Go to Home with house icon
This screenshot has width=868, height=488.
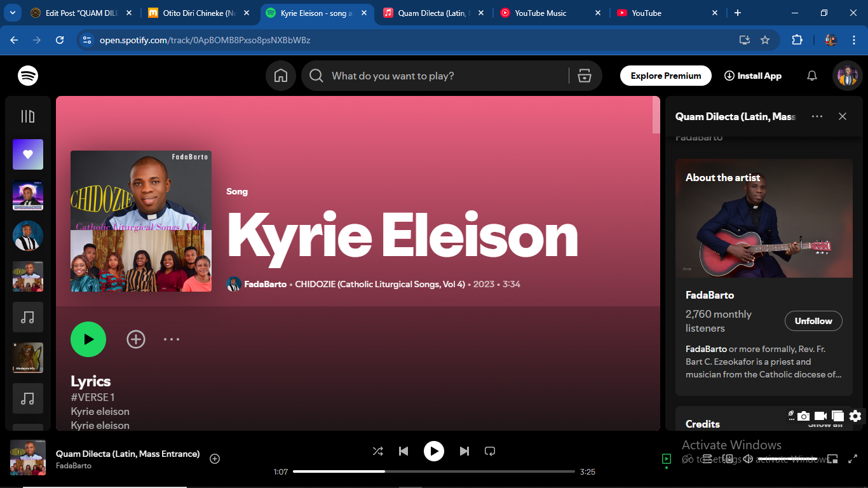pyautogui.click(x=281, y=76)
